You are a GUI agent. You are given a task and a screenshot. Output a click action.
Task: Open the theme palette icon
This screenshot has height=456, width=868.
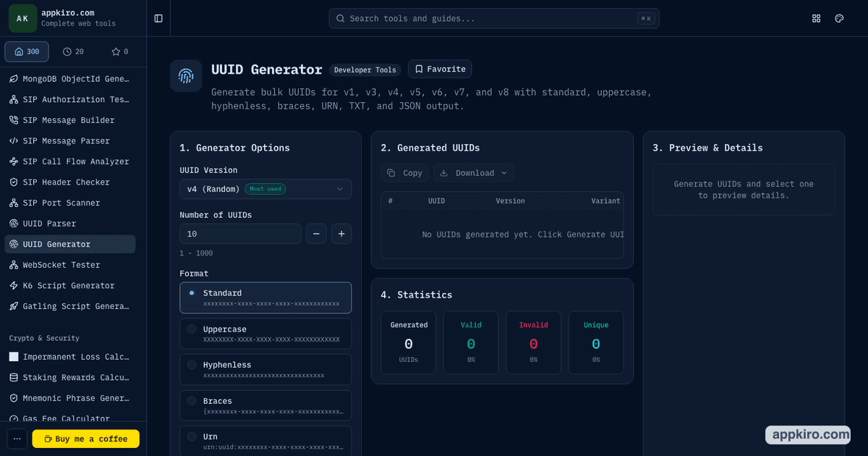[839, 18]
